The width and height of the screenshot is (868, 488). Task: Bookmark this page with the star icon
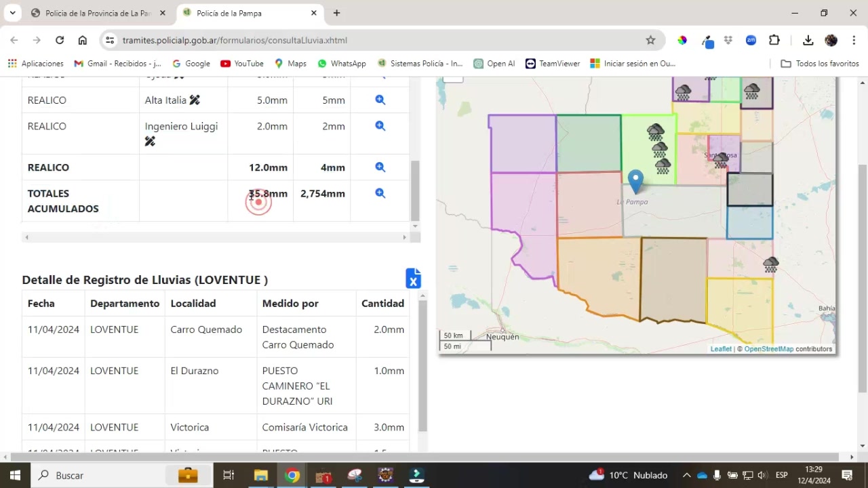tap(650, 40)
